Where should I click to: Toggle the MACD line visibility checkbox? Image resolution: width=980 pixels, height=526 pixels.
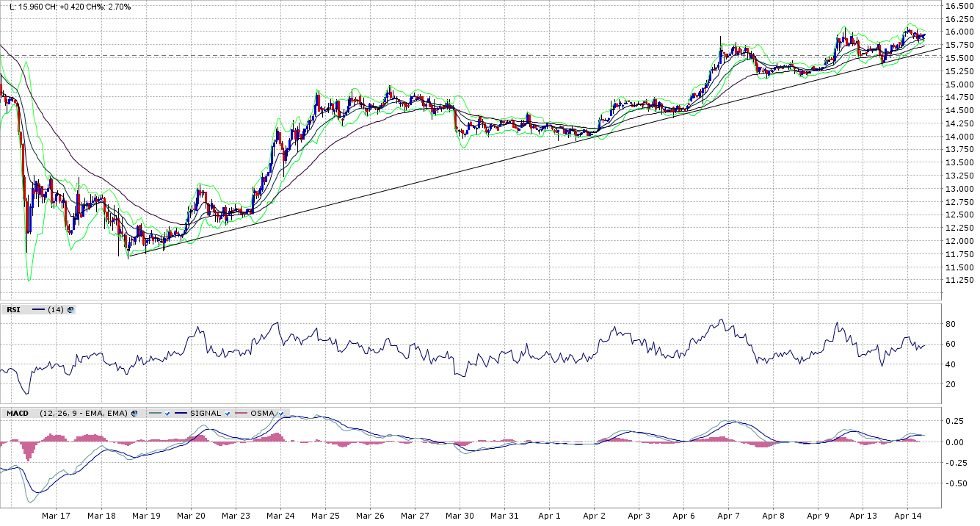(x=167, y=414)
